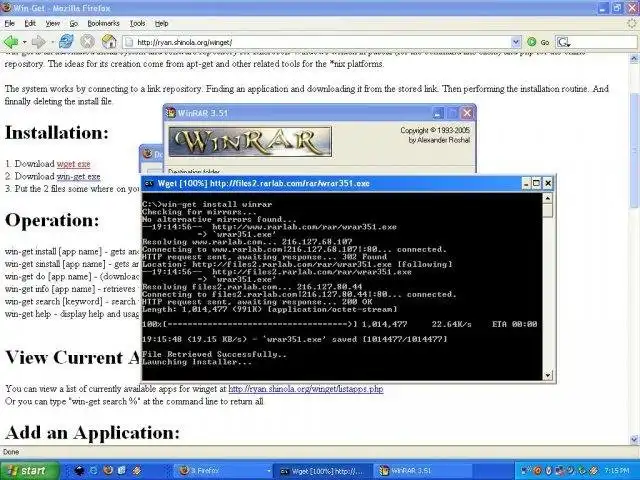Open the Edit menu

[30, 24]
